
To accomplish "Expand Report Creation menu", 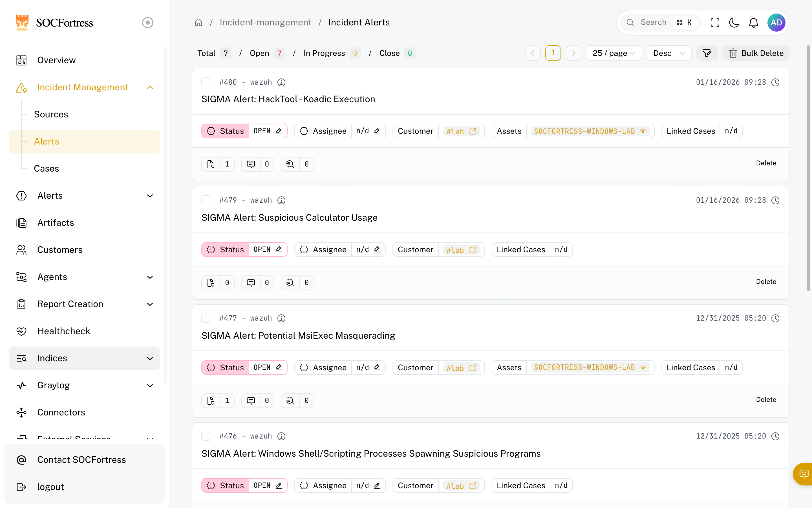I will click(85, 305).
